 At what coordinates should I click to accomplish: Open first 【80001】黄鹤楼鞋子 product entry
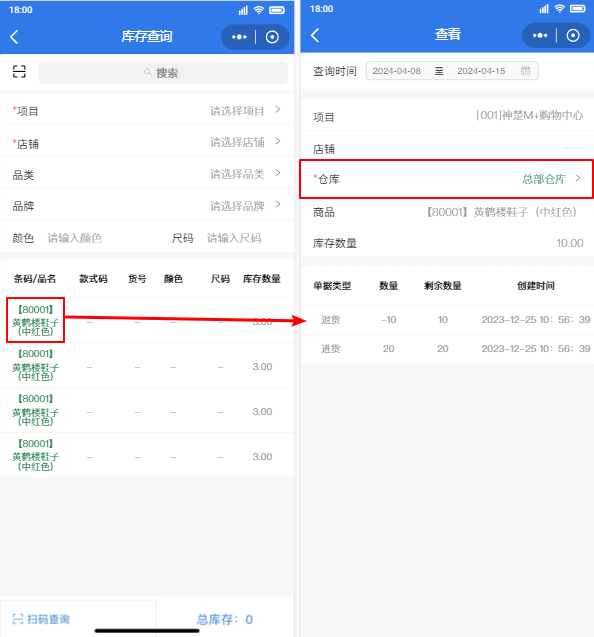point(35,320)
